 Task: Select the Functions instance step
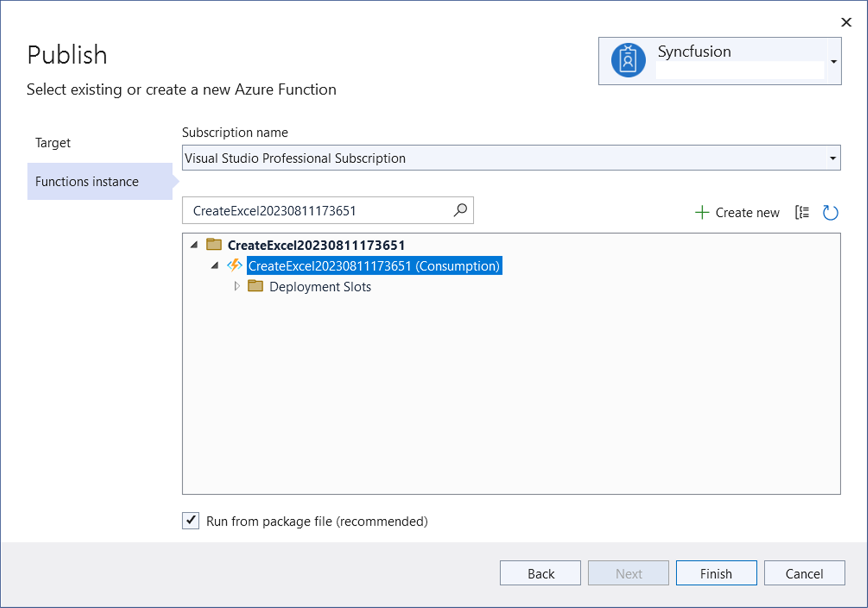tap(87, 181)
